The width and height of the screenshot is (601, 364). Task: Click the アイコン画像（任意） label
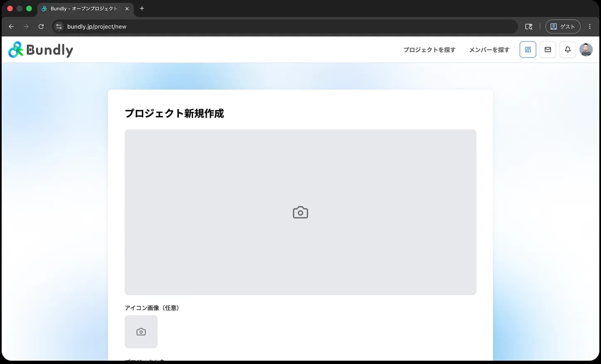click(152, 308)
